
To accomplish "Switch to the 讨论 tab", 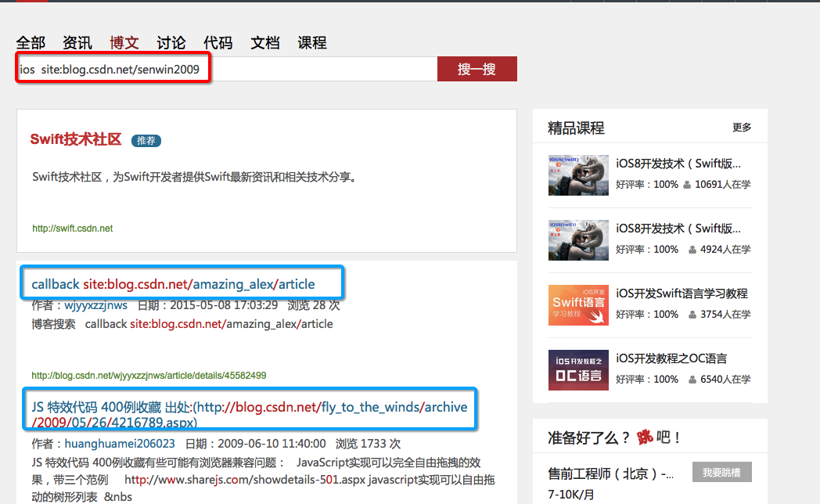I will coord(171,43).
